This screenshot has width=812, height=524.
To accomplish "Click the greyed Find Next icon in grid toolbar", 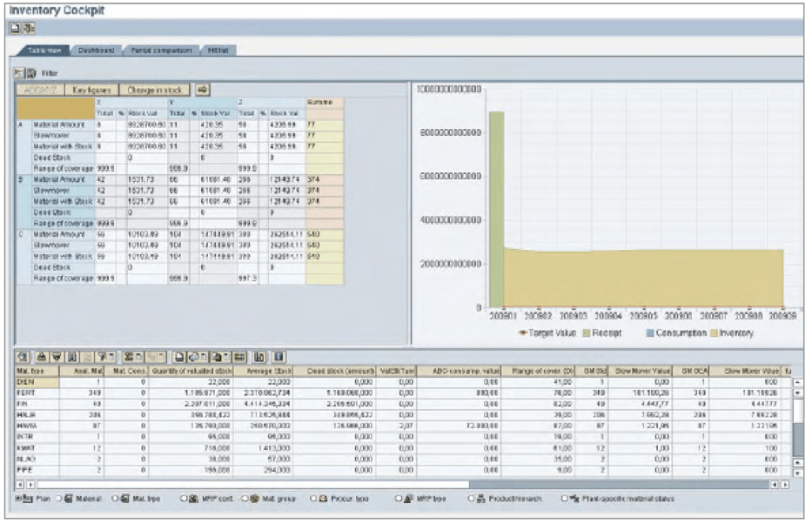I will coord(87,357).
